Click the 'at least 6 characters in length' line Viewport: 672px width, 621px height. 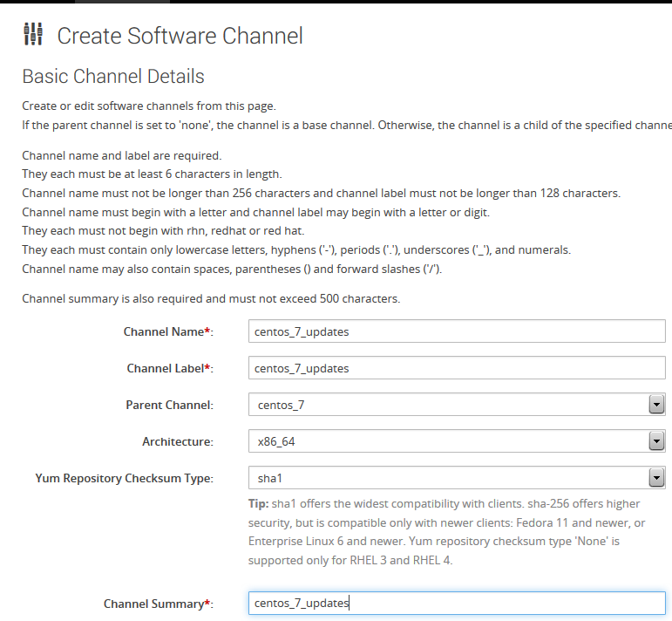point(152,174)
